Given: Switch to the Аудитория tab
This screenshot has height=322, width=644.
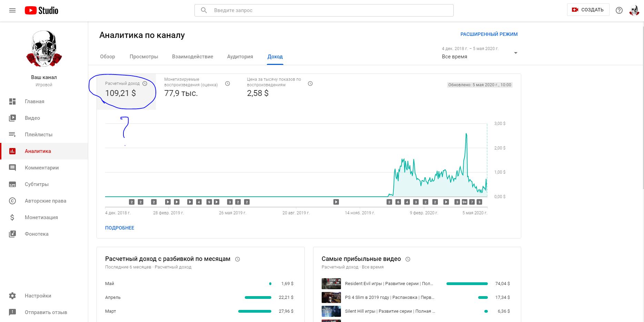Looking at the screenshot, I should (240, 57).
